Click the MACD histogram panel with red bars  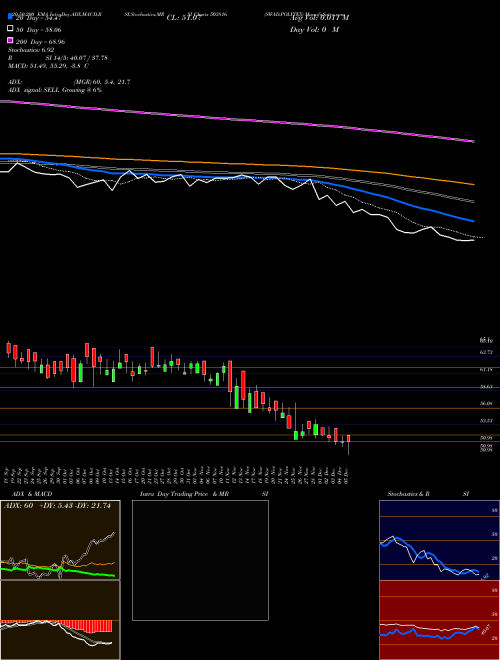(x=60, y=620)
